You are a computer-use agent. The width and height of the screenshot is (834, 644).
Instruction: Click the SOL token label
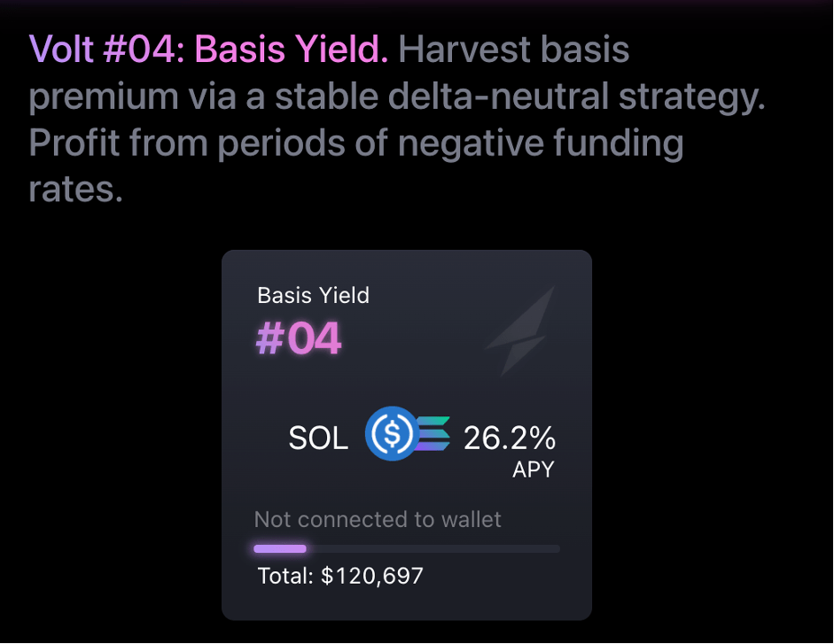318,438
